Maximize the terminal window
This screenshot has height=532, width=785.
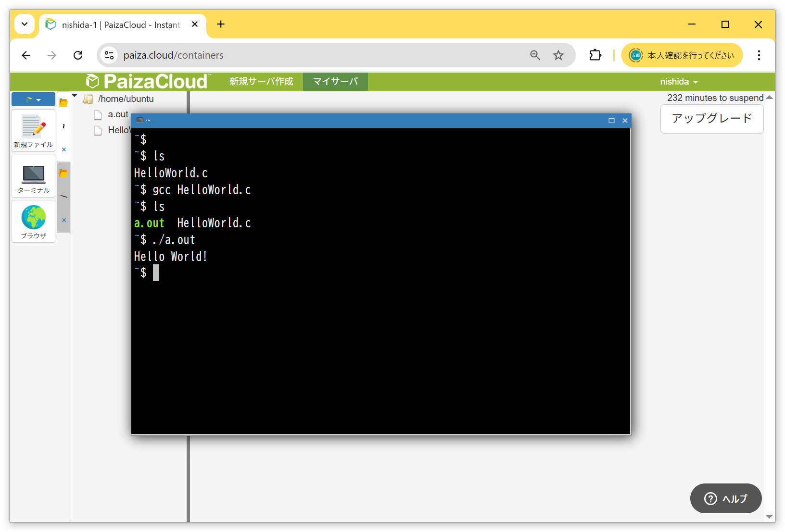611,121
